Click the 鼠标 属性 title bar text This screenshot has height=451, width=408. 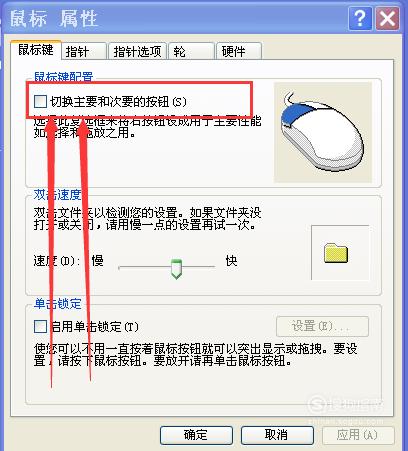(x=54, y=18)
